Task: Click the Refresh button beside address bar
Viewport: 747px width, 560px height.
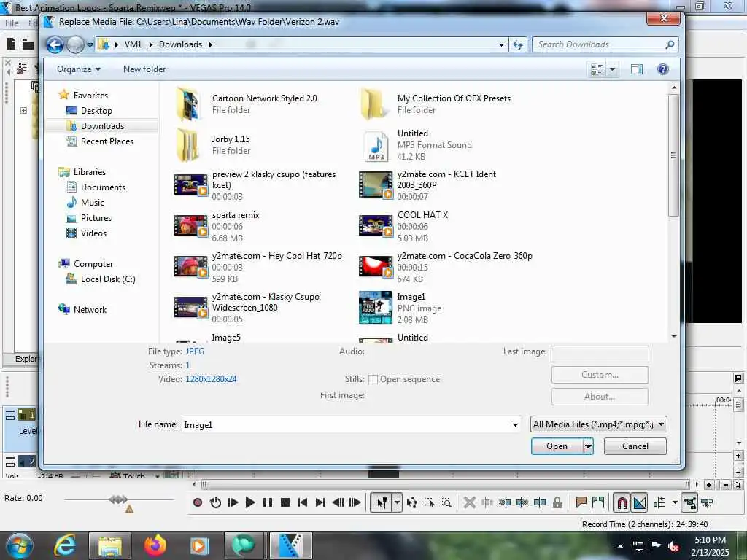Action: 517,44
